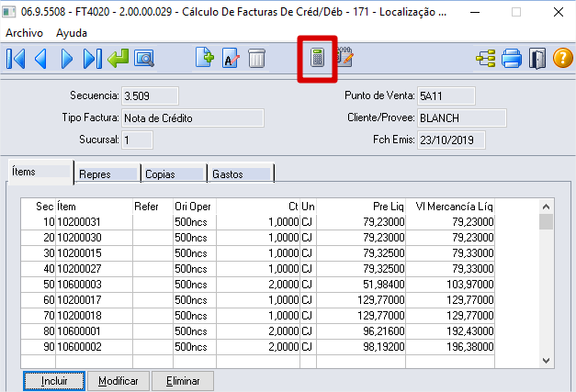Click price 98,19200 in the grid
This screenshot has height=392, width=576.
384,347
